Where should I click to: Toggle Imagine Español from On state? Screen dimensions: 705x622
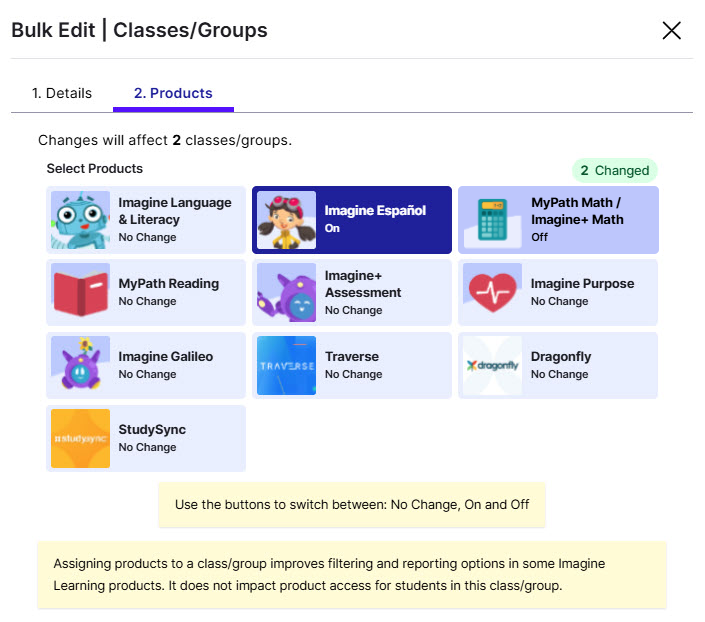352,220
